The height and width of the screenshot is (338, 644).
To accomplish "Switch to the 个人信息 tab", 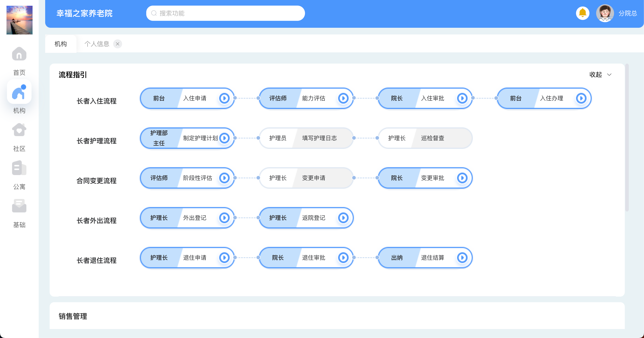I will click(x=97, y=44).
